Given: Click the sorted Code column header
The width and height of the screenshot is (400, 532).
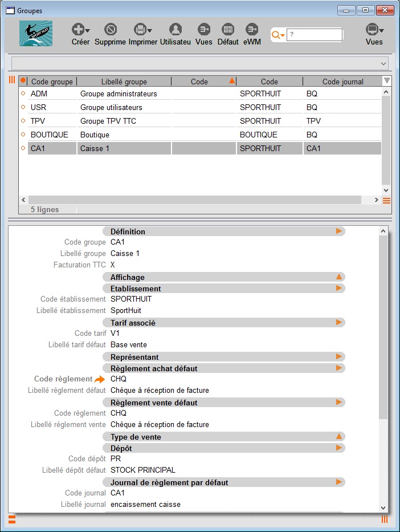Looking at the screenshot, I should 203,82.
